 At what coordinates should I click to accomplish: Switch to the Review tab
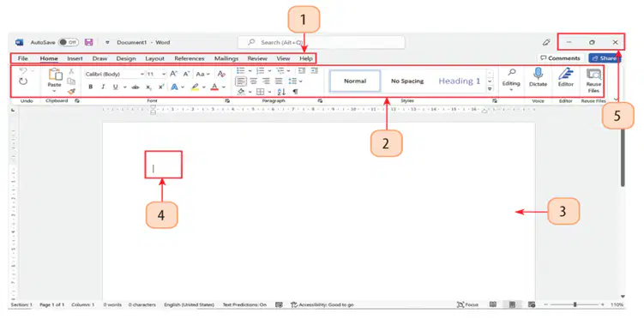257,58
